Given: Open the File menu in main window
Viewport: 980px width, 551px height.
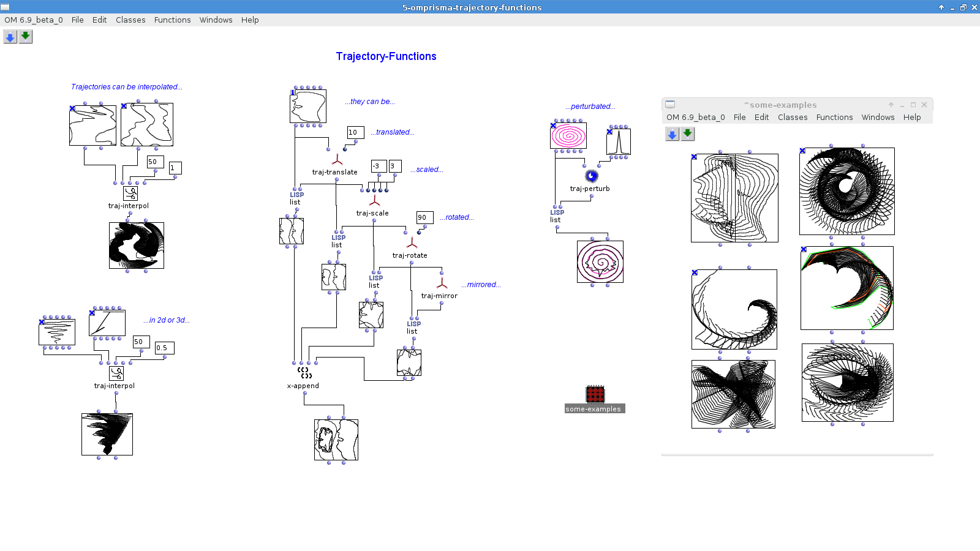Looking at the screenshot, I should click(x=77, y=20).
